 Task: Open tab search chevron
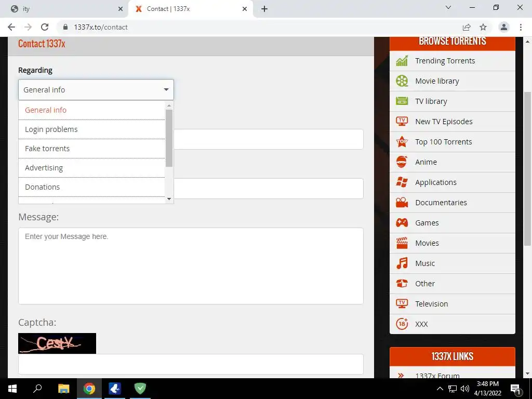(448, 7)
